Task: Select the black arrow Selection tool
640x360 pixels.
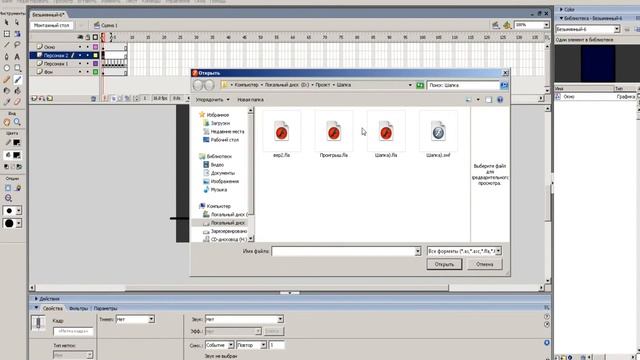Action: coord(7,22)
